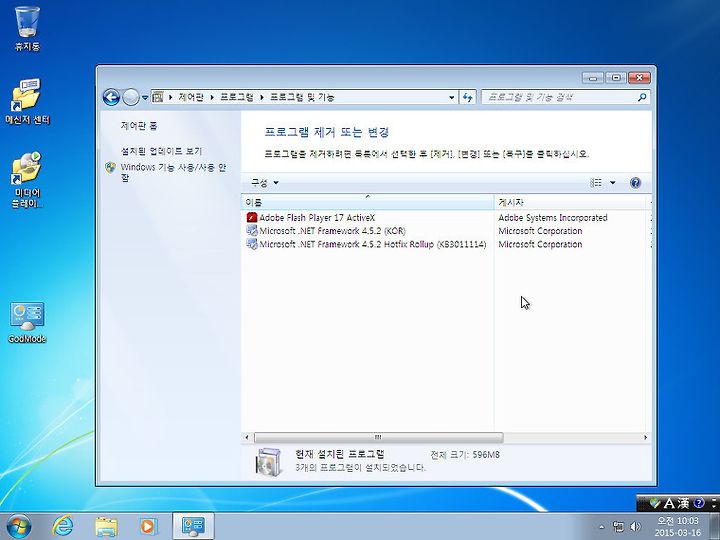Launch Windows Media Player from taskbar
The image size is (720, 540).
click(148, 526)
